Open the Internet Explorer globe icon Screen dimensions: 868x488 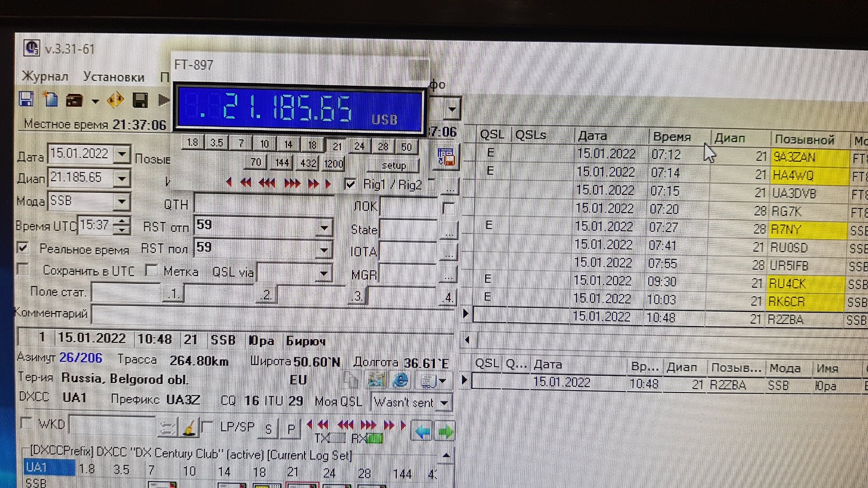click(400, 381)
